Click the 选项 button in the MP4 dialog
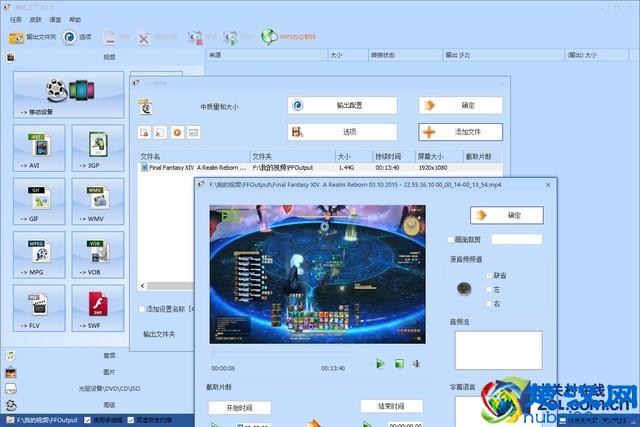640x427 pixels. tap(342, 132)
